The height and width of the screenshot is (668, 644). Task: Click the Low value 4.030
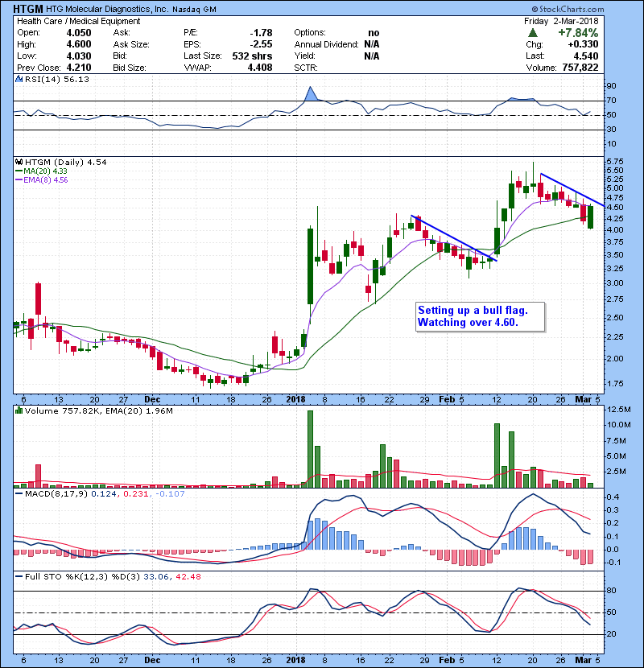79,56
